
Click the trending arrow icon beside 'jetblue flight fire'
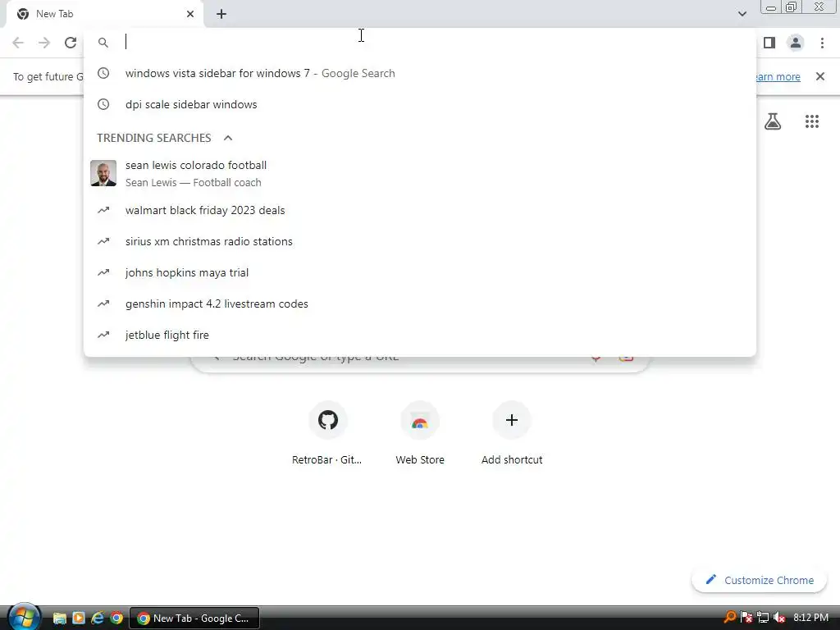point(103,335)
